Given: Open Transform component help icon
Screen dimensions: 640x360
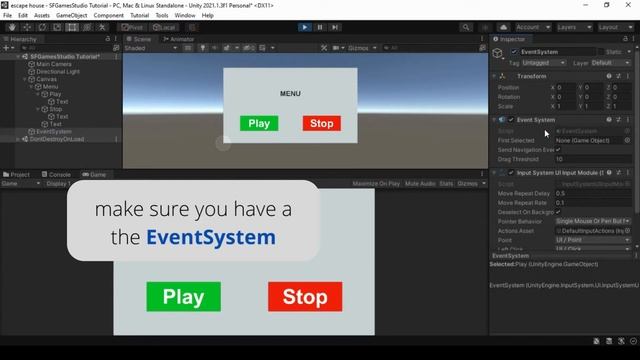Looking at the screenshot, I should pos(609,76).
